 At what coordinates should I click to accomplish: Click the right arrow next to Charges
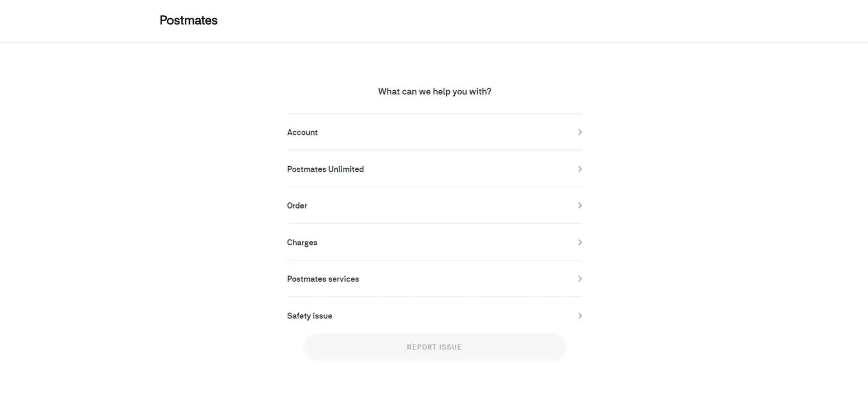[580, 243]
